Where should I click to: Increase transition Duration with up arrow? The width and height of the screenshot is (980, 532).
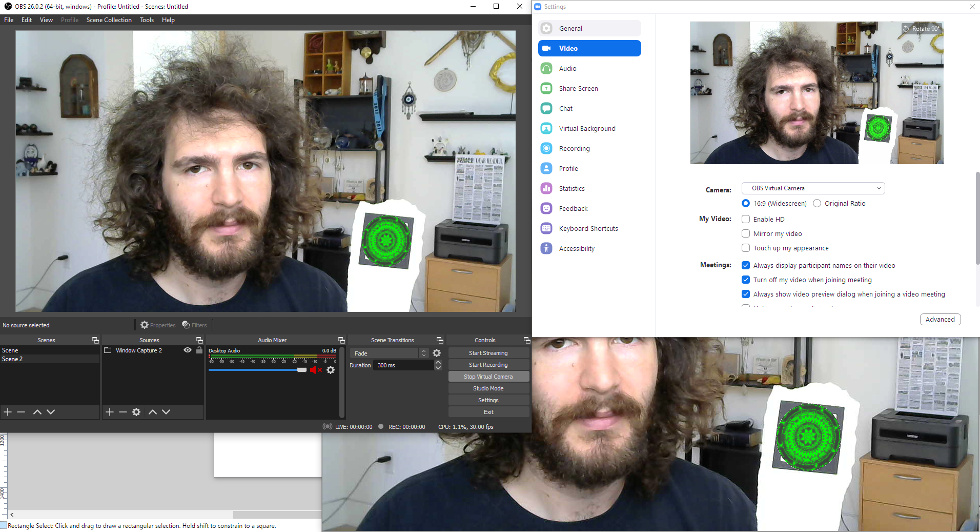pyautogui.click(x=438, y=362)
